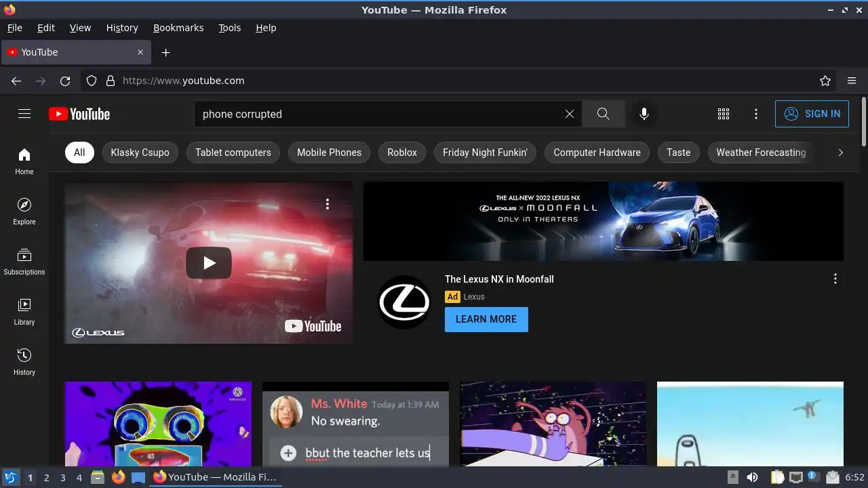Open the History menu in the menu bar

[122, 28]
